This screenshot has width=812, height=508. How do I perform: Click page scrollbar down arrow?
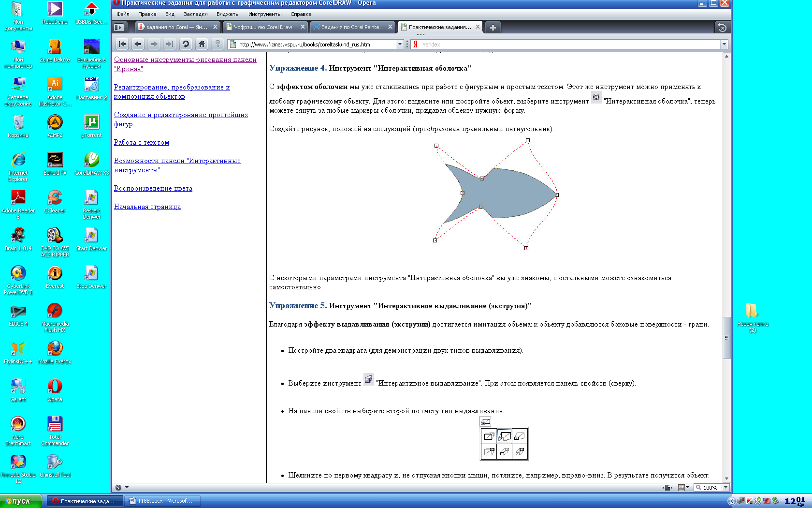coord(726,478)
